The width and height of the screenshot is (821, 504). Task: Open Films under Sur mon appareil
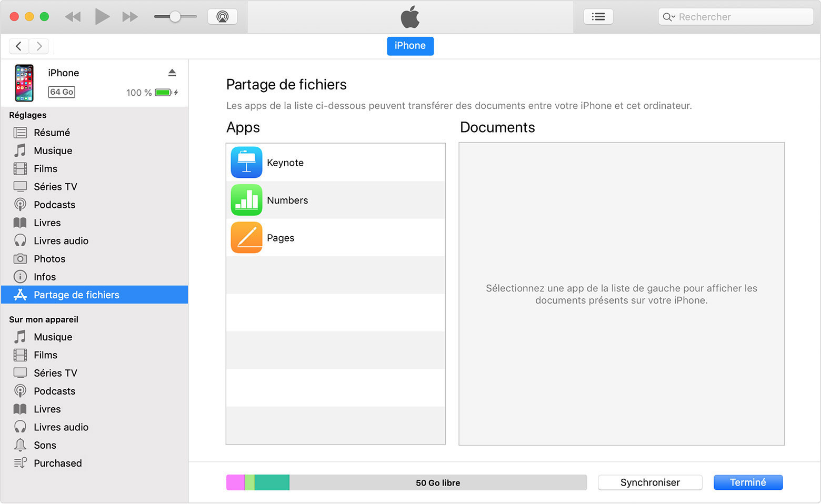(95, 355)
